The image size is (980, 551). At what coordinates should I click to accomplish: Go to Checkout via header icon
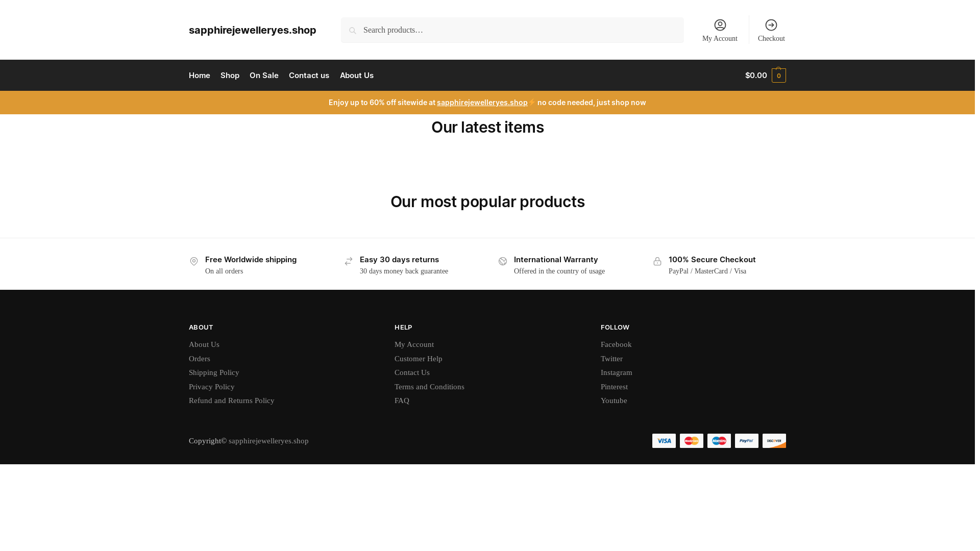coord(771,25)
